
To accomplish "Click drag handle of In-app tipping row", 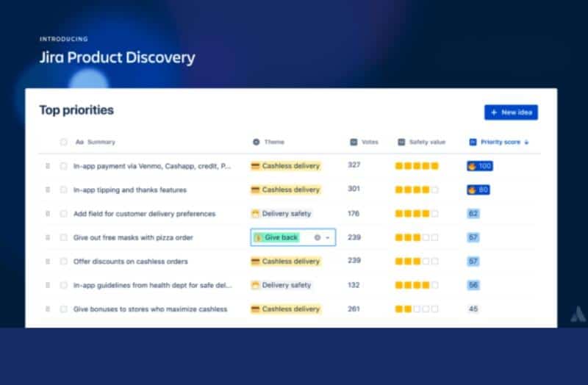I will tap(48, 190).
